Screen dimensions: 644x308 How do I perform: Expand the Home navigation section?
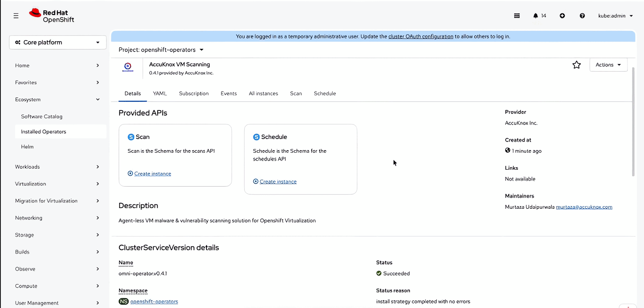(57, 65)
